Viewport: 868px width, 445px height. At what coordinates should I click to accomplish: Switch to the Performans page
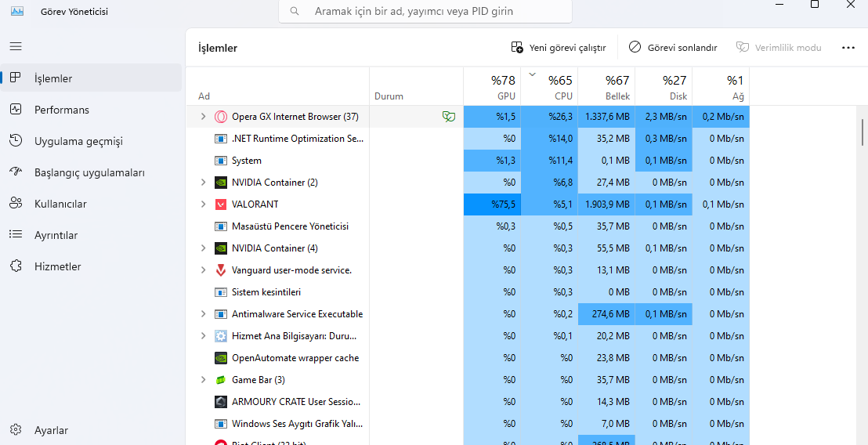pos(92,110)
